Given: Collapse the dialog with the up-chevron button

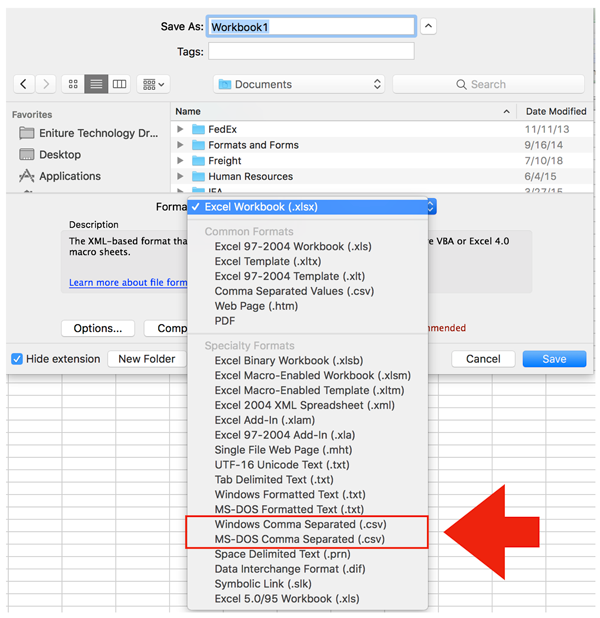Looking at the screenshot, I should (428, 26).
